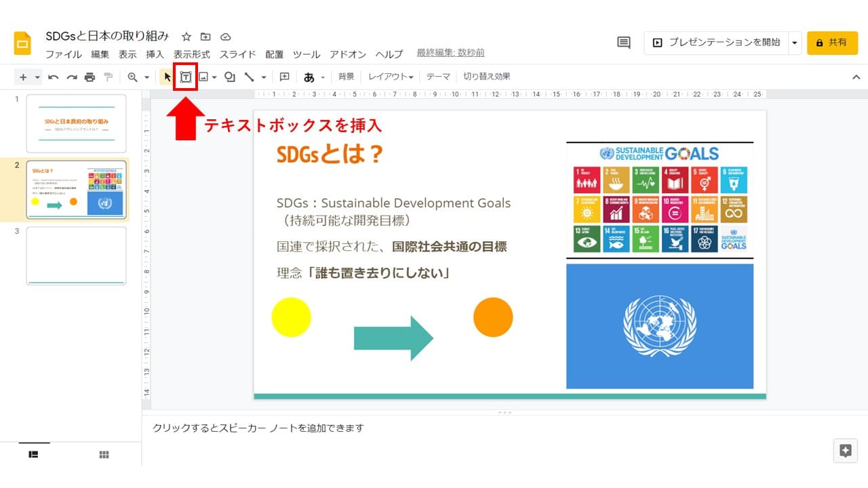The image size is (868, 488).
Task: Open the layout dropdown (レイアウト)
Action: (x=391, y=77)
